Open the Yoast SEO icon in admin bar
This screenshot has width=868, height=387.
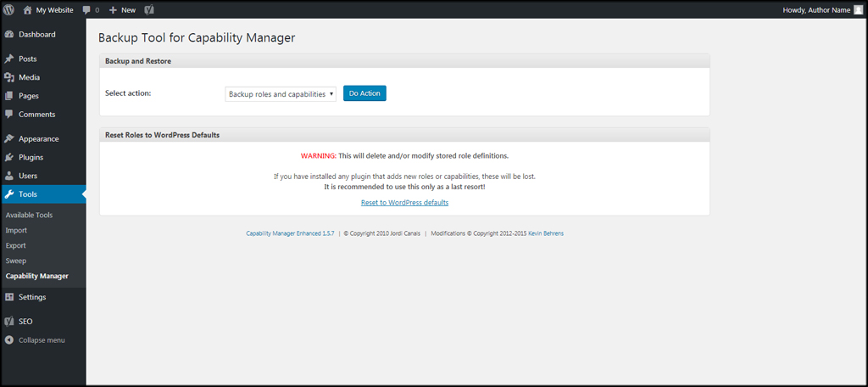[148, 10]
